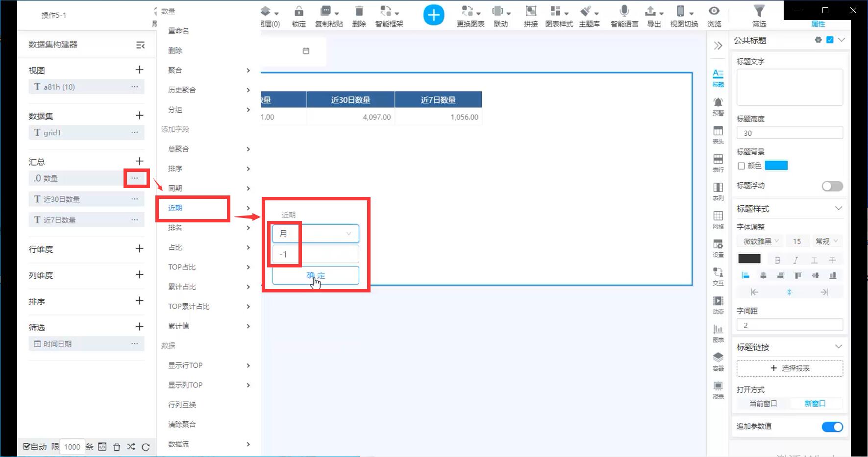868x457 pixels.
Task: Click the 选择报表 button
Action: coord(790,368)
